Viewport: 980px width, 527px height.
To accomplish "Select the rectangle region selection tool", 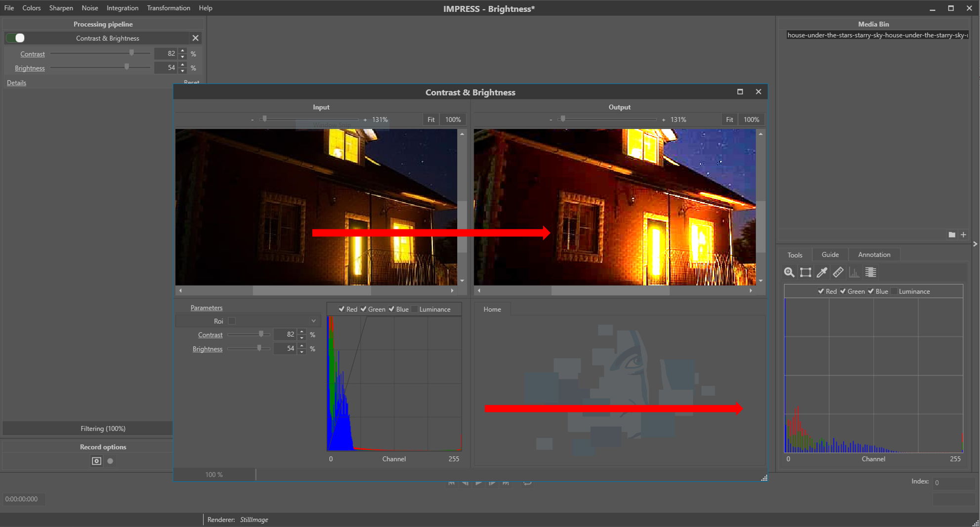I will 806,272.
